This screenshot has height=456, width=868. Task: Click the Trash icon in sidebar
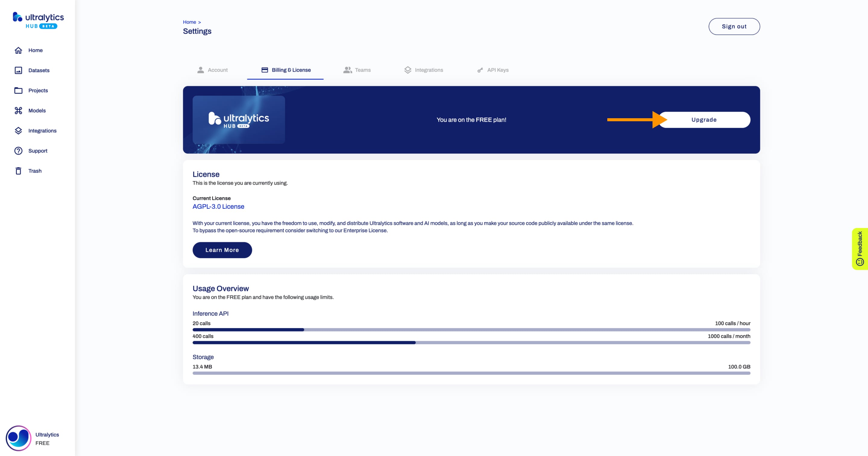coord(18,171)
